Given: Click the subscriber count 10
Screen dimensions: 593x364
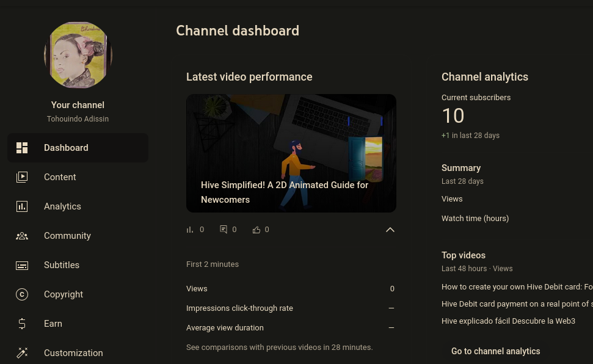Looking at the screenshot, I should click(x=453, y=116).
